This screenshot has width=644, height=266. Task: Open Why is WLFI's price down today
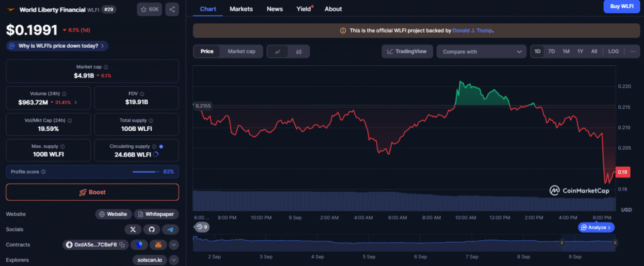click(57, 45)
